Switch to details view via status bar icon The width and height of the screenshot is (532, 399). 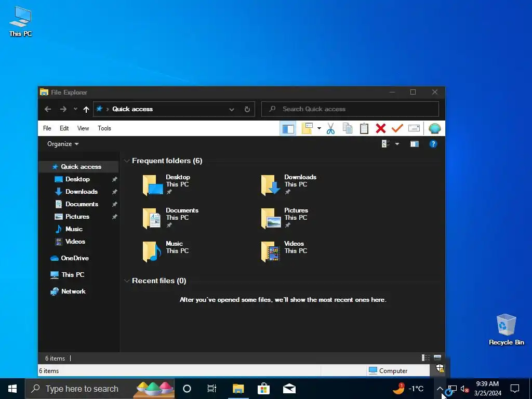tap(425, 358)
